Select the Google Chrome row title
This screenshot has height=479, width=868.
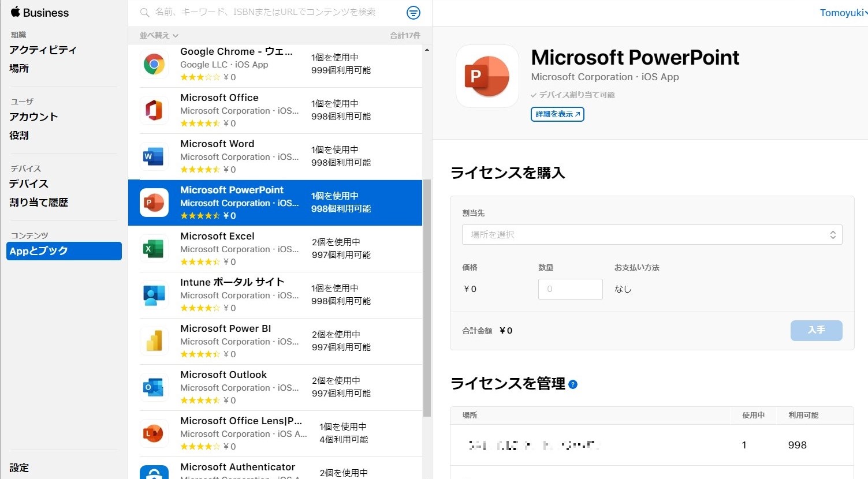(236, 51)
